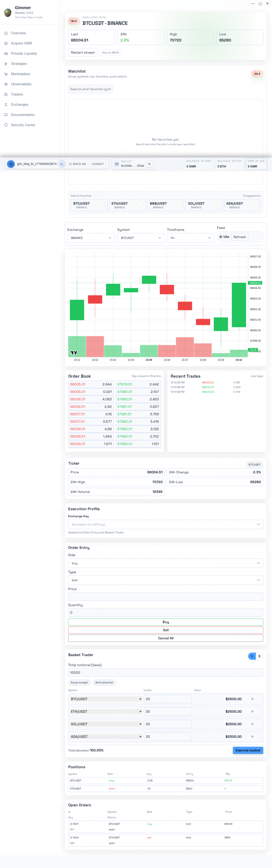Image resolution: width=272 pixels, height=868 pixels.
Task: Open Exchange Key Simulation dropdown
Action: (166, 525)
